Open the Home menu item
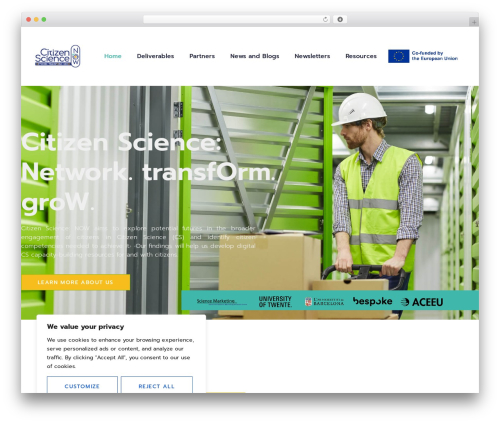This screenshot has height=423, width=500. tap(113, 56)
